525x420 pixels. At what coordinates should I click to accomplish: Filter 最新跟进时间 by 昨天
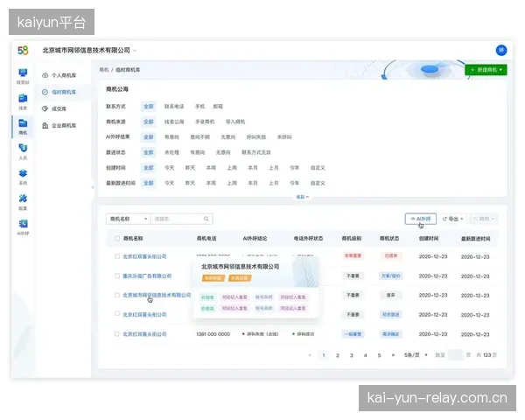[x=190, y=183]
